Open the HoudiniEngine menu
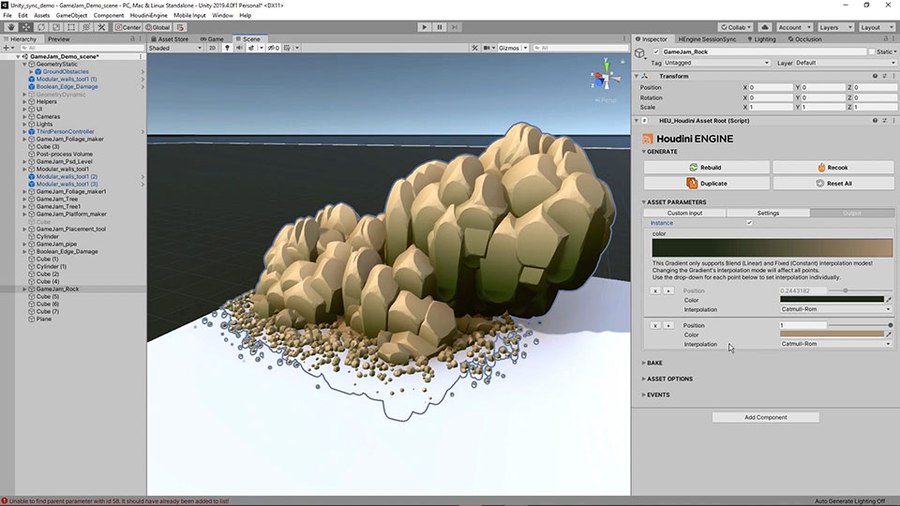The width and height of the screenshot is (900, 506). 149,15
